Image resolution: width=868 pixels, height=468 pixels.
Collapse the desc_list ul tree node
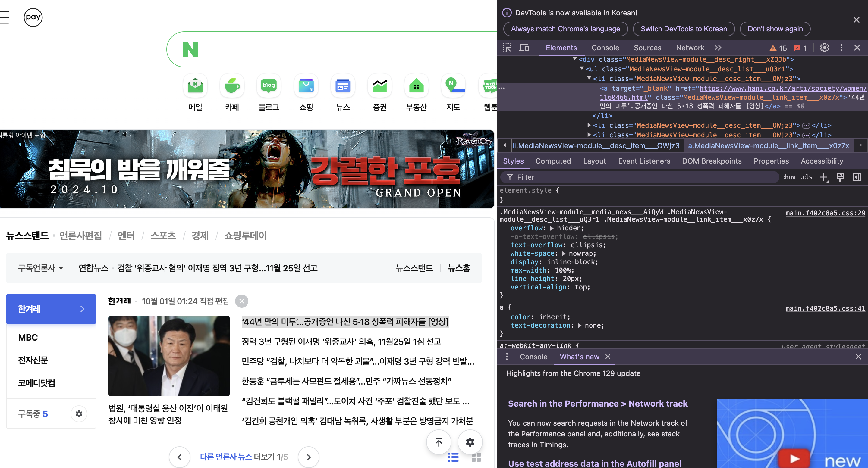[582, 69]
